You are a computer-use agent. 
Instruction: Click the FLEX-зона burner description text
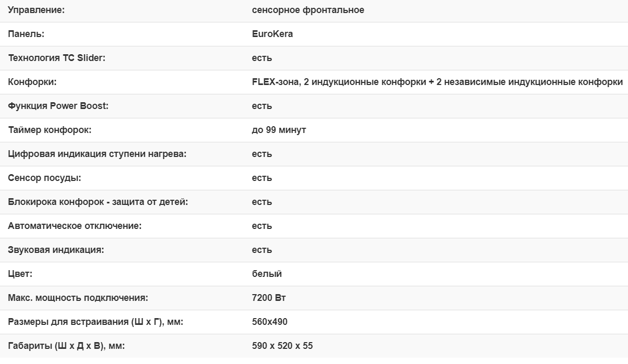click(x=437, y=82)
